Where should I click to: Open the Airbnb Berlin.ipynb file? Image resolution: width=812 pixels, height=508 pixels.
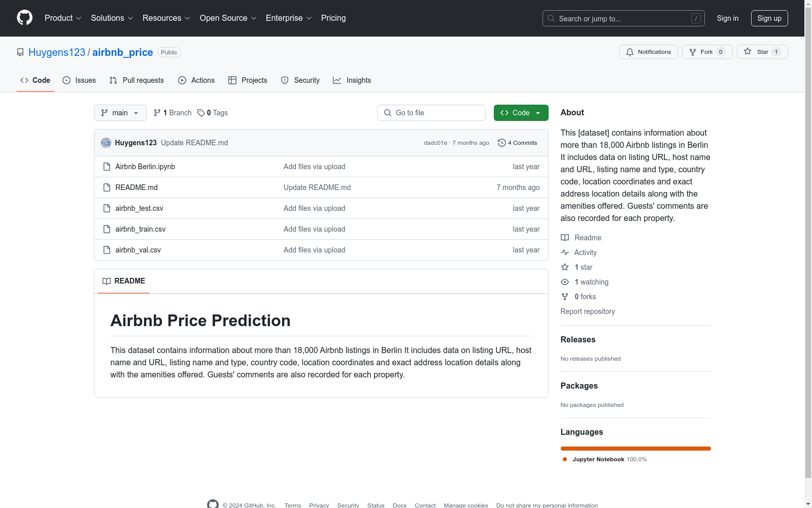point(145,167)
